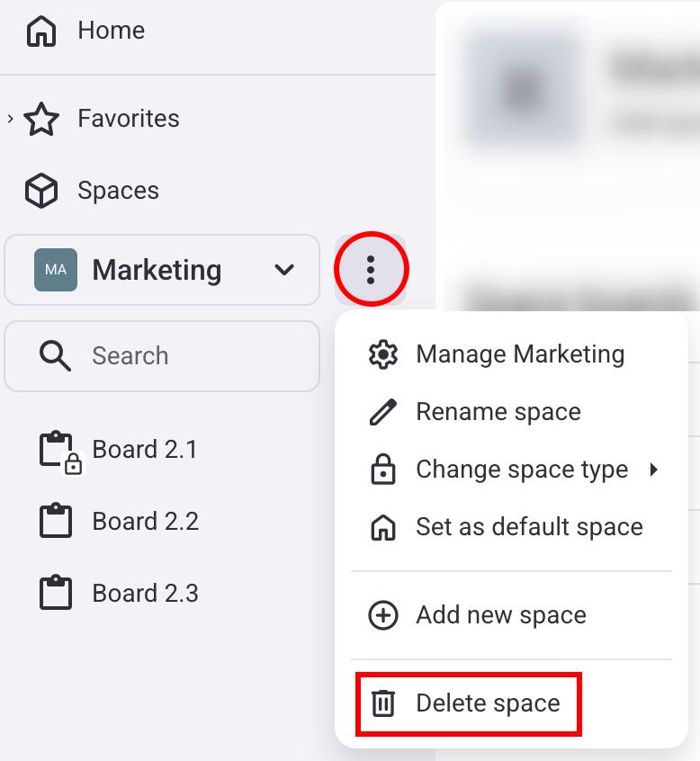Click the trash can Delete icon
Image resolution: width=700 pixels, height=761 pixels.
383,703
